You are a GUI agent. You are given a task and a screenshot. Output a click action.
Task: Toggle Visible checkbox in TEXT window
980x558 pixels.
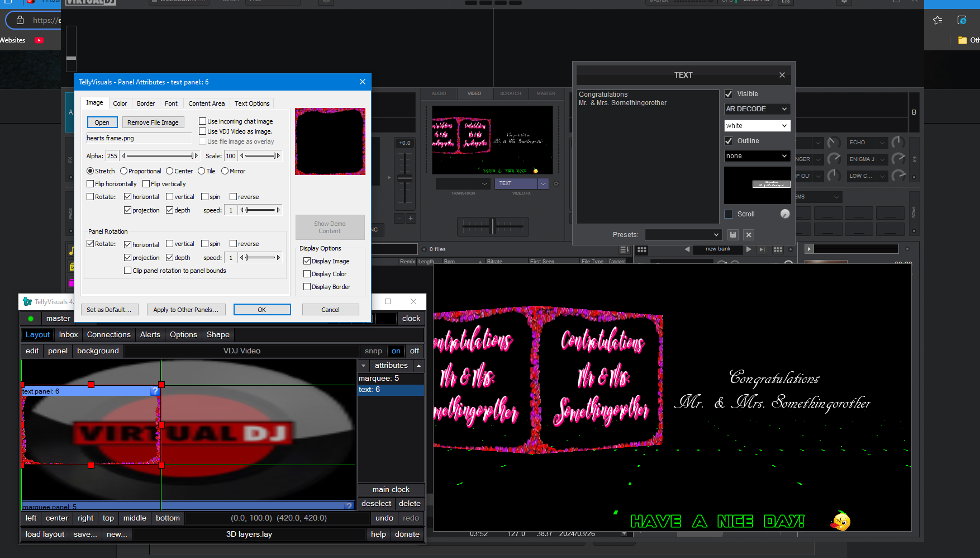pos(729,94)
